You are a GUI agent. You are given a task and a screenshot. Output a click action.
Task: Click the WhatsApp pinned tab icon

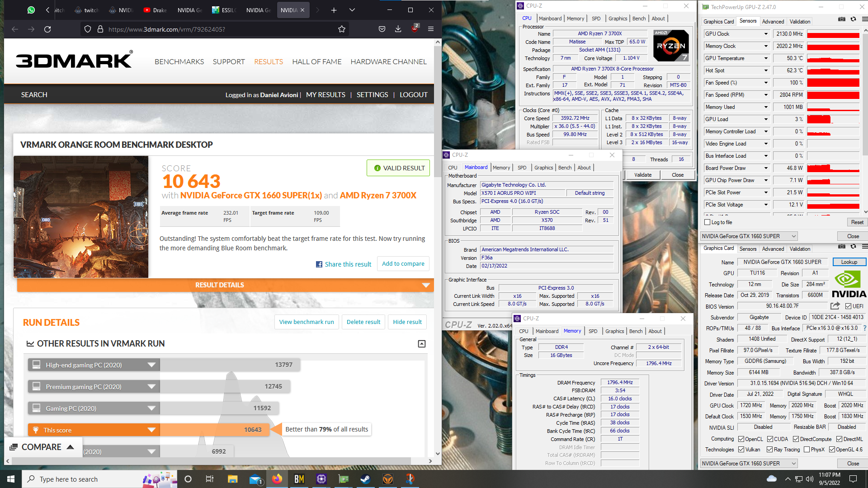pyautogui.click(x=31, y=10)
